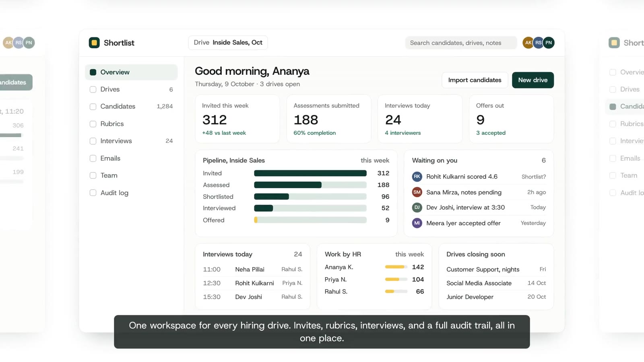This screenshot has width=644, height=362.
Task: Open the Audit log page
Action: [x=131, y=193]
